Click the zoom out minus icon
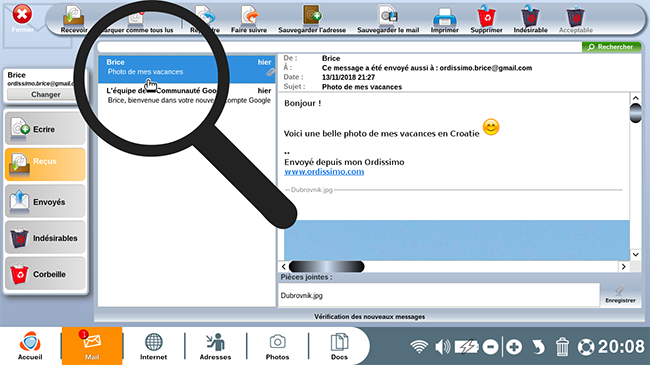The image size is (650, 365). (x=490, y=347)
